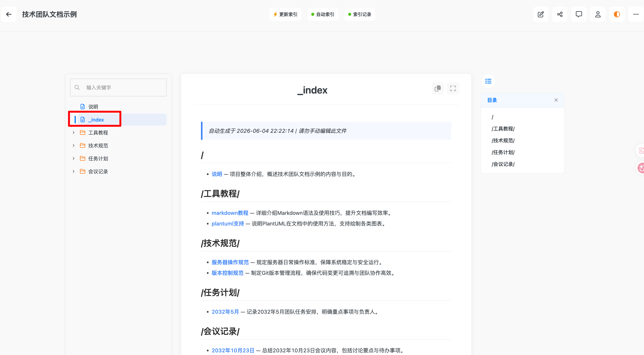Click the /任务计划/ heading in document
644x355 pixels.
click(x=220, y=293)
